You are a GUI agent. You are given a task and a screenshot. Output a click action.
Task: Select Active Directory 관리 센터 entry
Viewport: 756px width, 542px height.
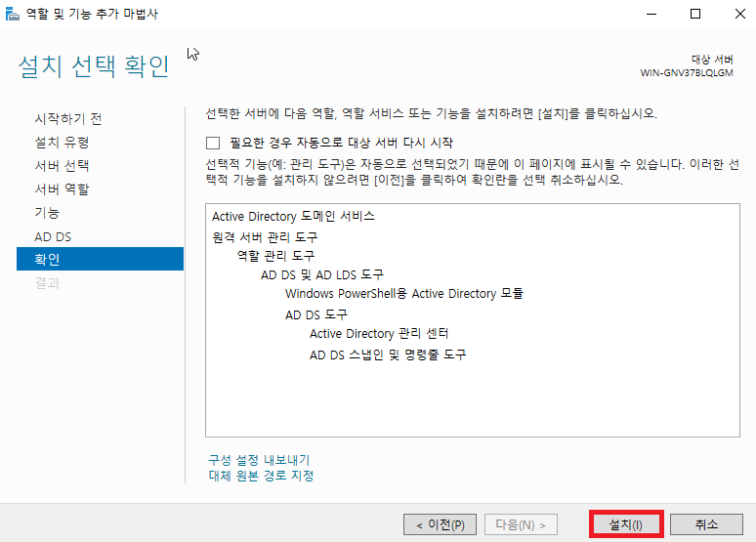click(x=379, y=333)
